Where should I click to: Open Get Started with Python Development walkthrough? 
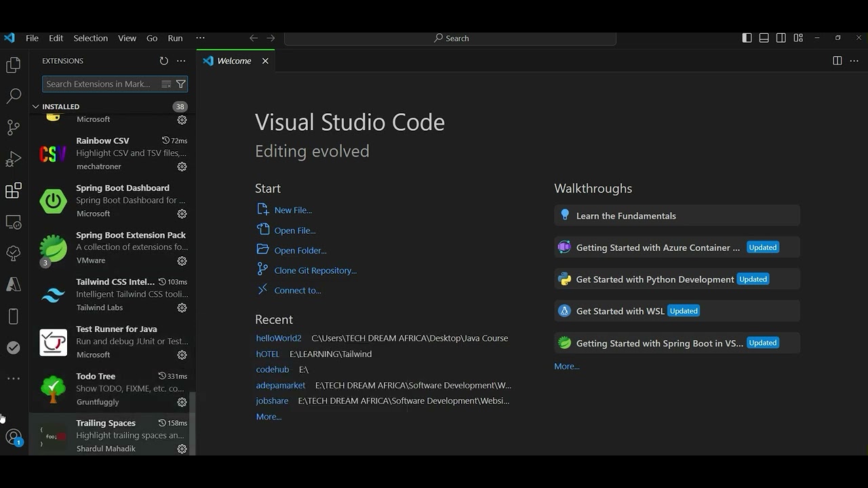(677, 279)
